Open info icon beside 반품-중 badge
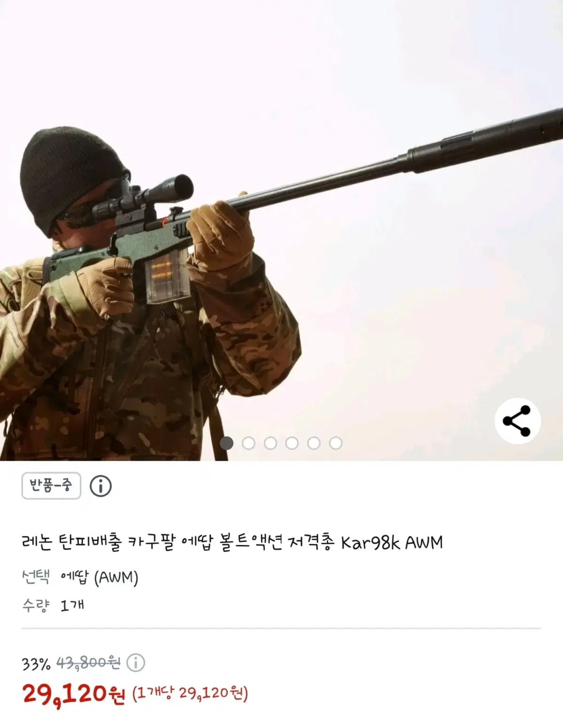 (100, 486)
